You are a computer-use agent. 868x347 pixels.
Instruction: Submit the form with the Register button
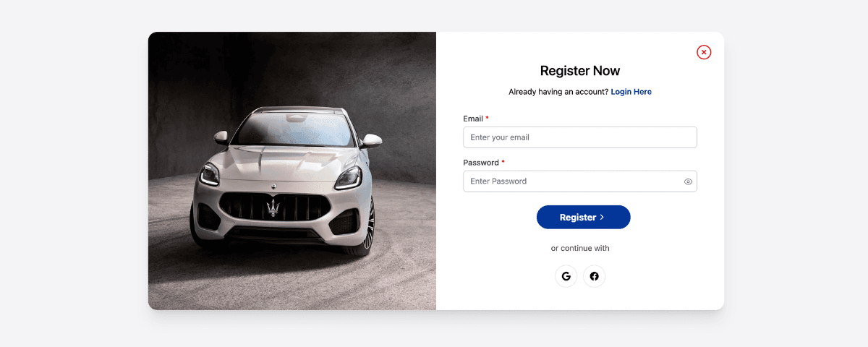583,217
